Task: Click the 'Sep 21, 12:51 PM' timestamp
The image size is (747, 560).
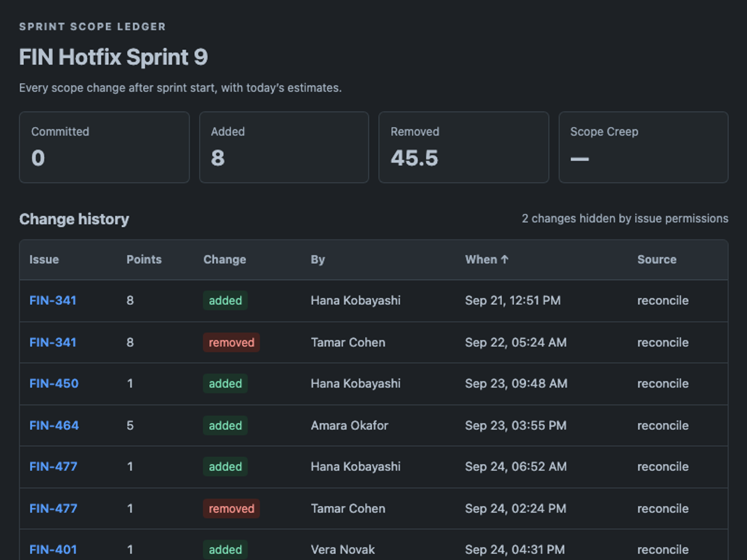Action: 513,301
